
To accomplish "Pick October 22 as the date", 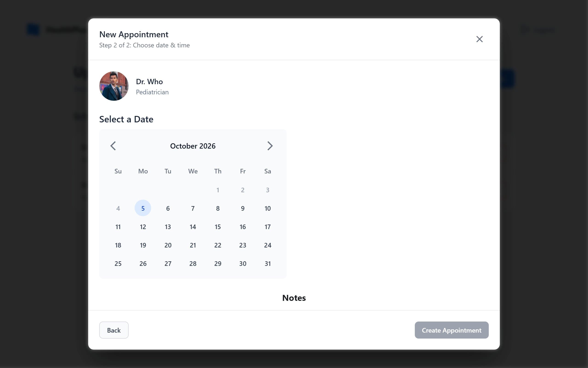I will tap(218, 245).
